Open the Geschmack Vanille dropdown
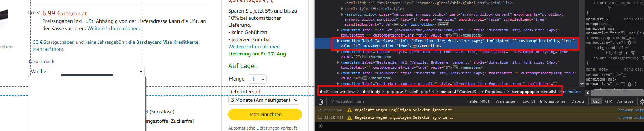Viewport: 644px width, 131px height. point(86,71)
